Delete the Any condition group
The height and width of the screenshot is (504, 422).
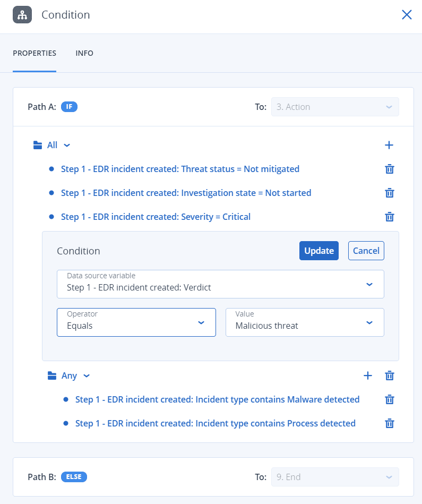tap(389, 375)
